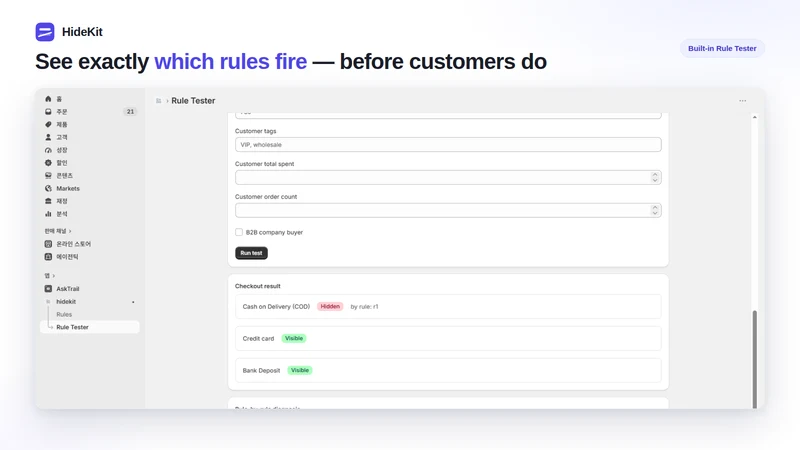Screen dimensions: 800x450
Task: Click the HideKit logo icon
Action: 45,32
